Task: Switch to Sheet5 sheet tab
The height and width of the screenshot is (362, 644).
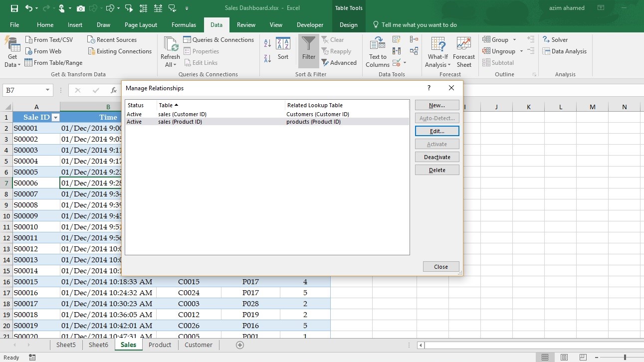Action: pyautogui.click(x=66, y=345)
